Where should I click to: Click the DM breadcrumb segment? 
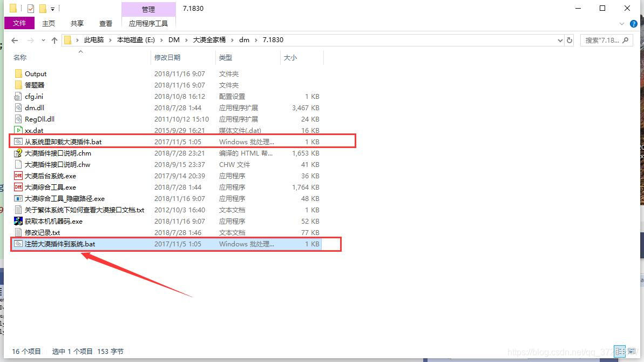[174, 40]
